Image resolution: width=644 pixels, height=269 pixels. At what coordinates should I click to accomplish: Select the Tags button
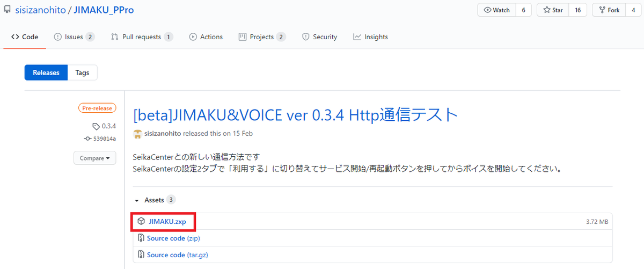pyautogui.click(x=82, y=72)
